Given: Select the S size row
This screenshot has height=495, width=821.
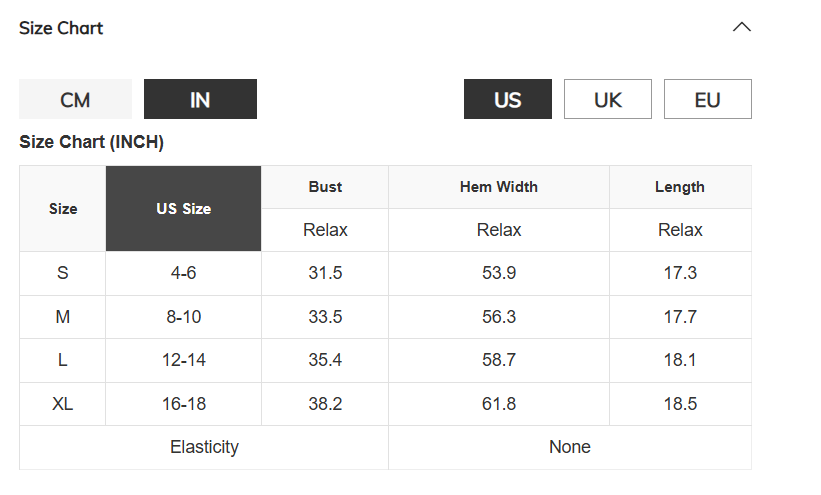Looking at the screenshot, I should click(385, 273).
